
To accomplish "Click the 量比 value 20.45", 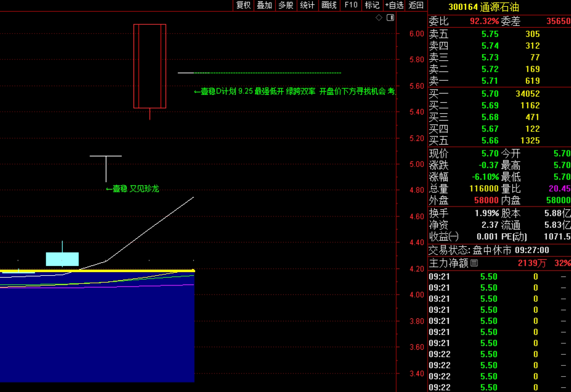I will (560, 189).
